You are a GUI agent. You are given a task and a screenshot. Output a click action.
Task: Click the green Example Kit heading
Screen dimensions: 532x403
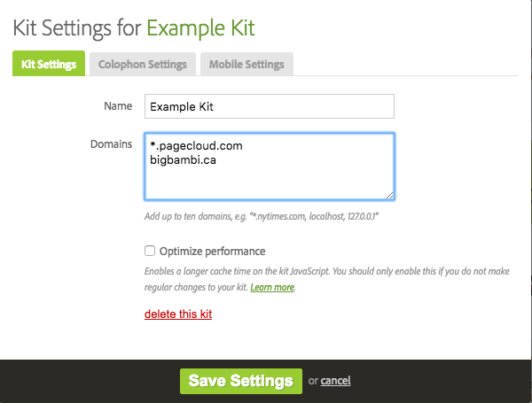pyautogui.click(x=200, y=27)
